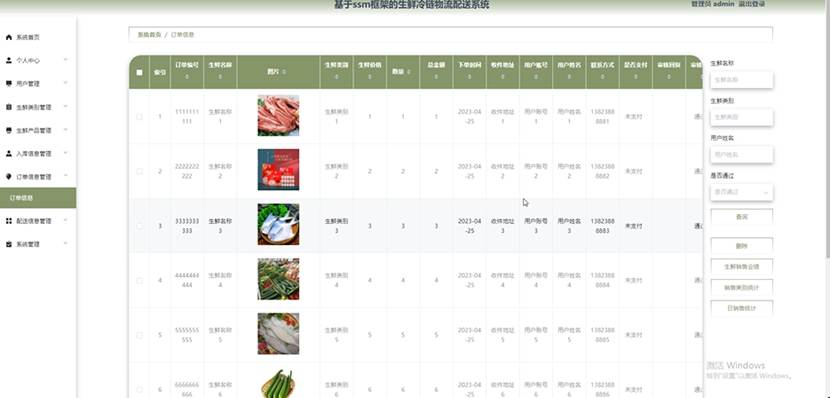Click the icon beside 生鲜产品管理

tap(8, 130)
